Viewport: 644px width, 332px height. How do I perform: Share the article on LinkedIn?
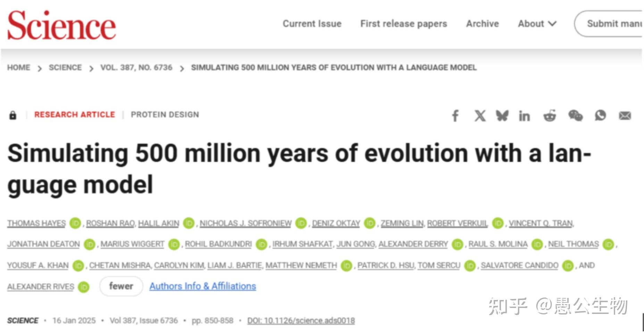(524, 116)
